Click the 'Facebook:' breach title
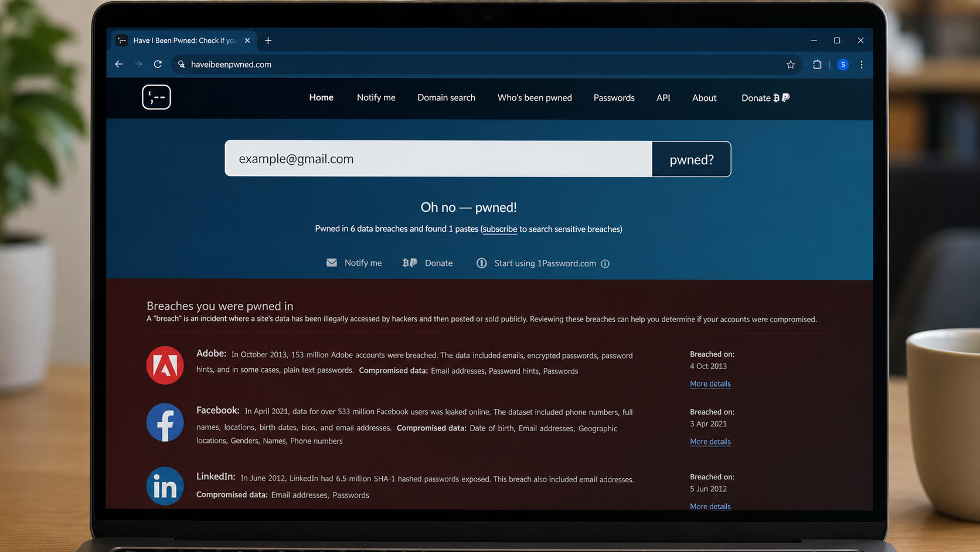 (217, 410)
